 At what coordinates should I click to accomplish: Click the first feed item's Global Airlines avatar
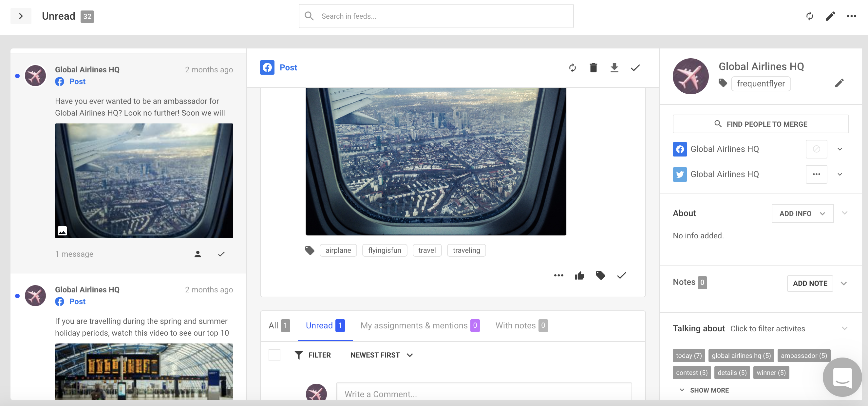click(35, 76)
